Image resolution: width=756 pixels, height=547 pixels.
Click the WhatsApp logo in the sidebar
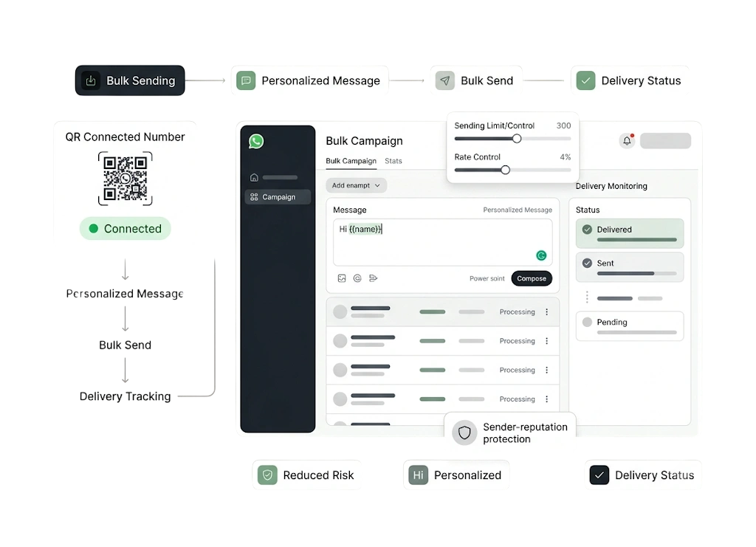(256, 141)
